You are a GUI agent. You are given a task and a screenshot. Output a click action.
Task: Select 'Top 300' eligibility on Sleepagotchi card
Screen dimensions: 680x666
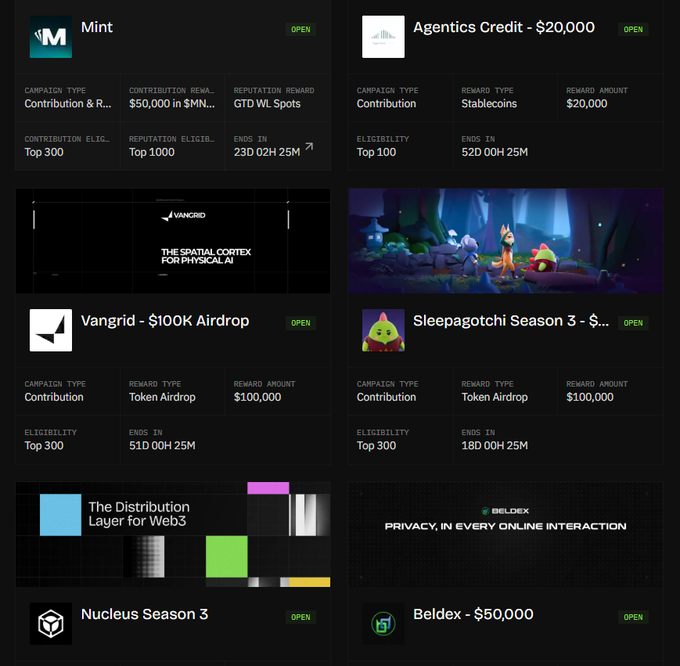376,446
